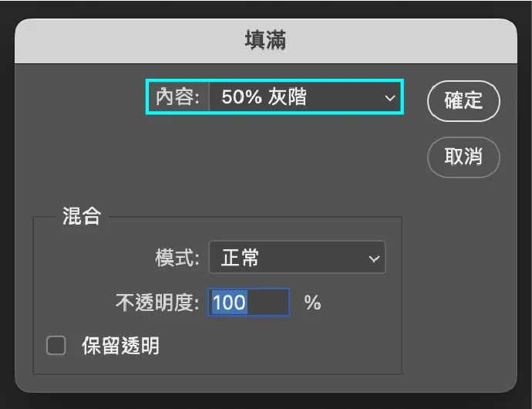
Task: Click the 50% 灰階 text in the dropdown
Action: pos(264,96)
